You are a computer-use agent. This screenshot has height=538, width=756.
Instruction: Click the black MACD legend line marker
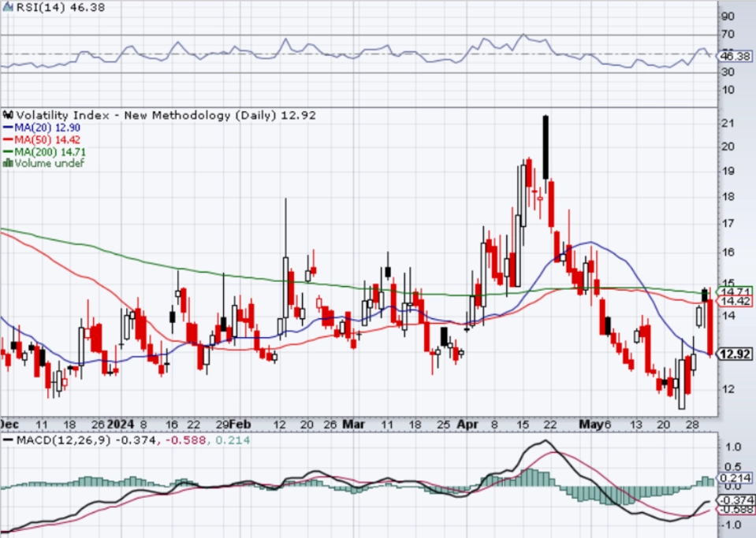[8, 440]
